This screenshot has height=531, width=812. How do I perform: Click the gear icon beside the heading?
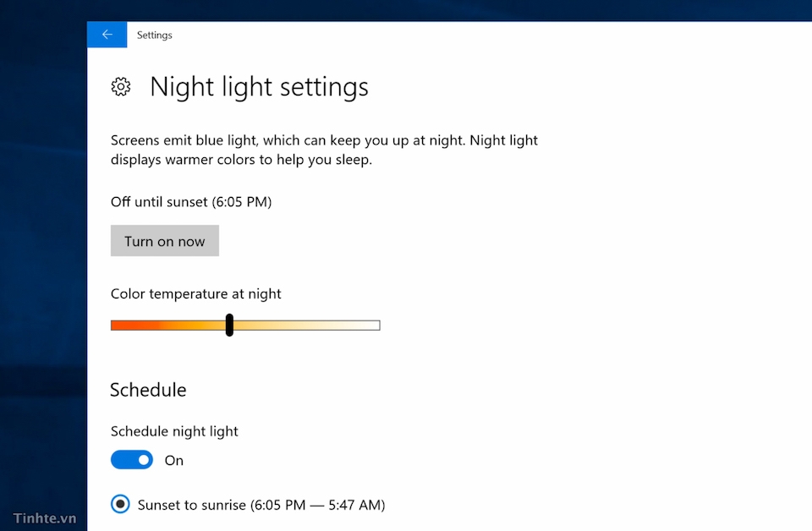click(x=121, y=86)
